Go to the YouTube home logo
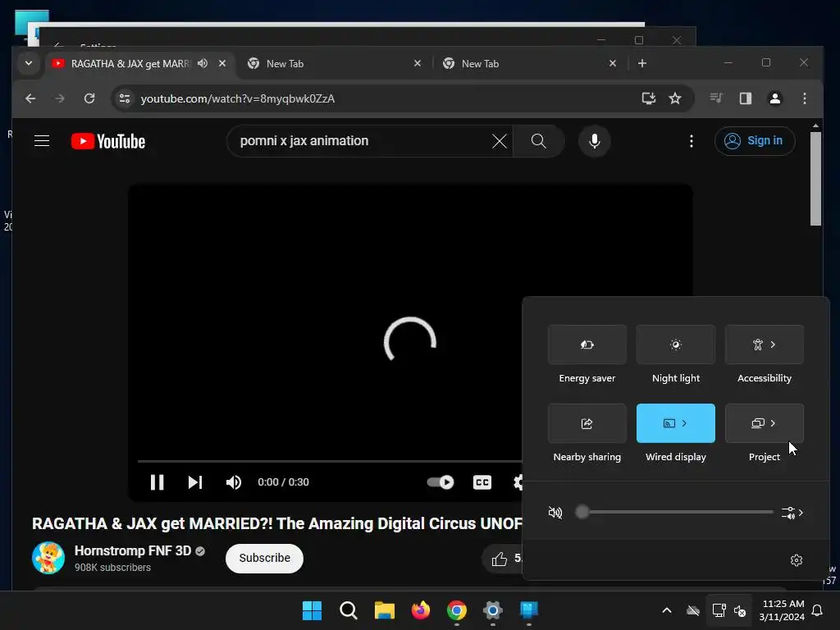The image size is (840, 630). 108,141
